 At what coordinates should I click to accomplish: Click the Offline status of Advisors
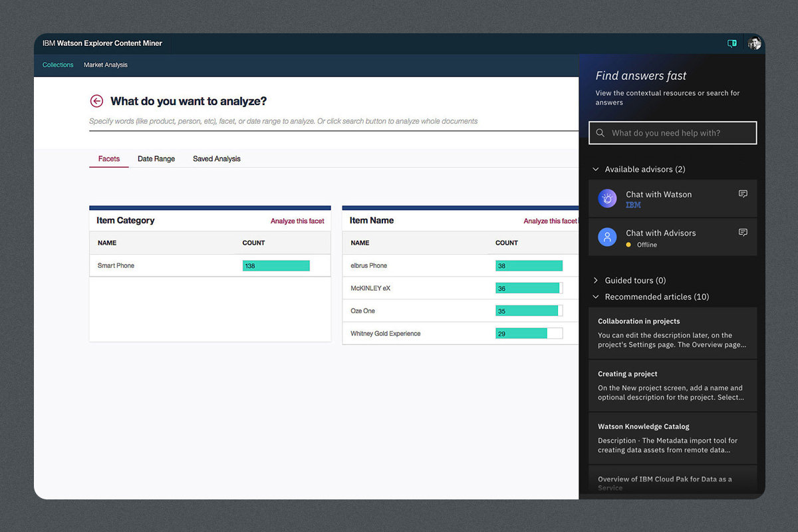647,245
